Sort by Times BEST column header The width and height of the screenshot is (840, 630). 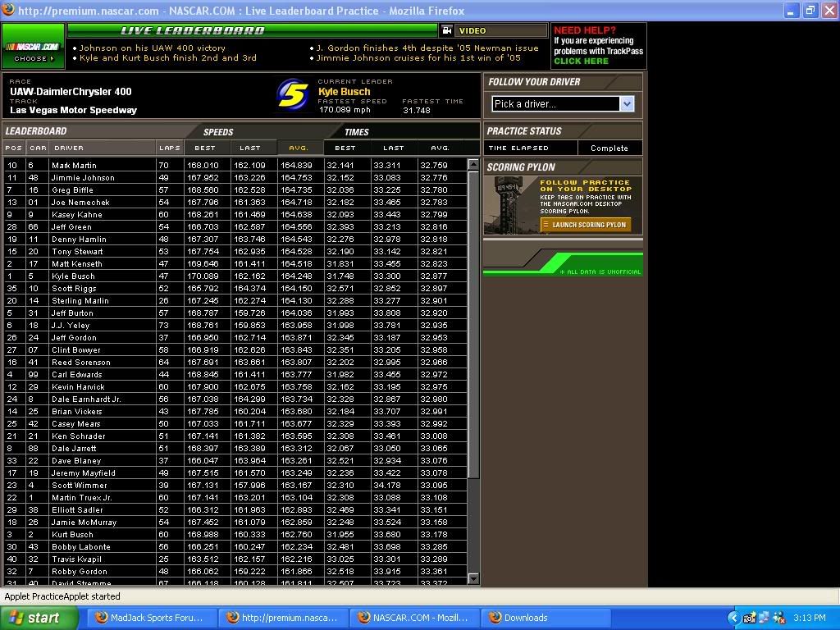347,148
